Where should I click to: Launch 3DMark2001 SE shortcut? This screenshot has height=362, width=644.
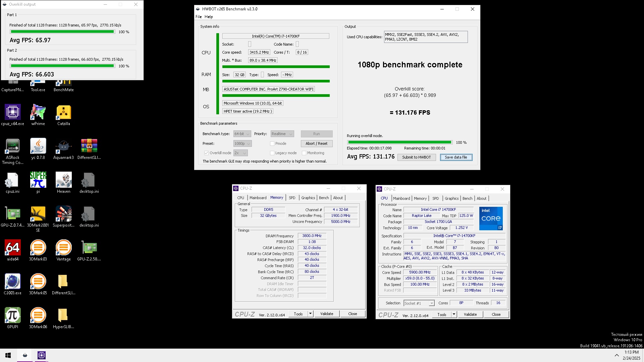tap(38, 219)
